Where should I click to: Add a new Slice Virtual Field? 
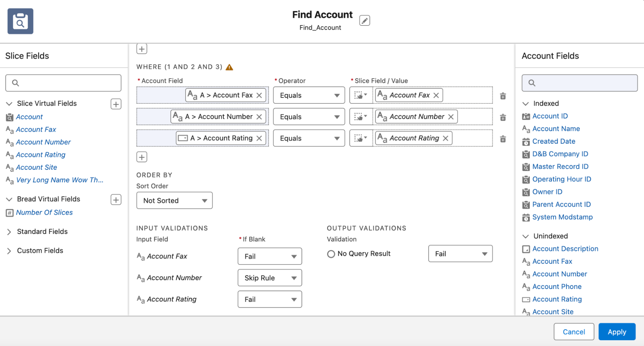pos(116,104)
